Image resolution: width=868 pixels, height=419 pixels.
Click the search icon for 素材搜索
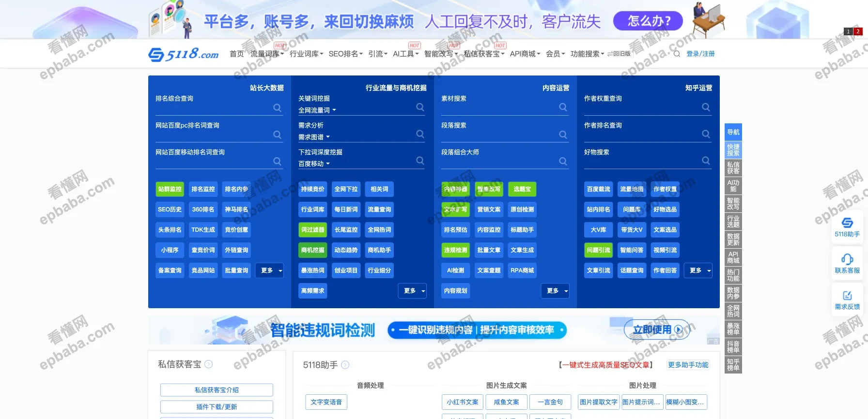[563, 107]
